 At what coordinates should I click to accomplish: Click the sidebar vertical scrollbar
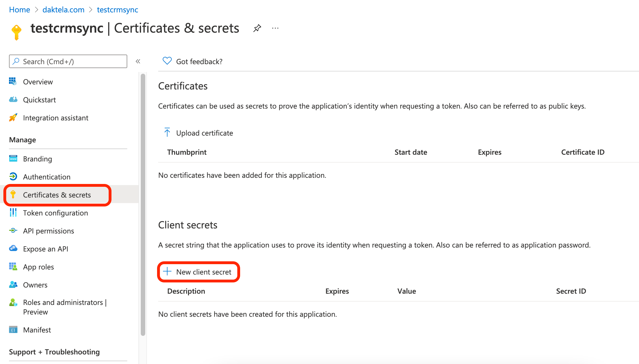(143, 205)
